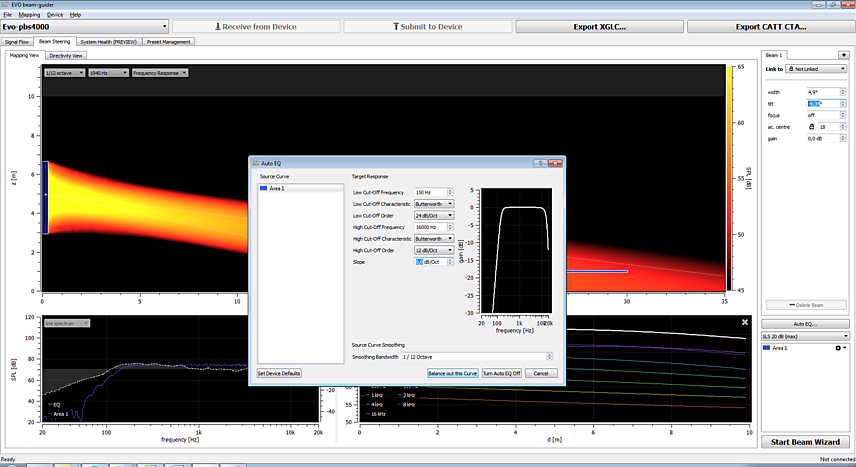Switch to the Beam Steering tab

pyautogui.click(x=54, y=42)
